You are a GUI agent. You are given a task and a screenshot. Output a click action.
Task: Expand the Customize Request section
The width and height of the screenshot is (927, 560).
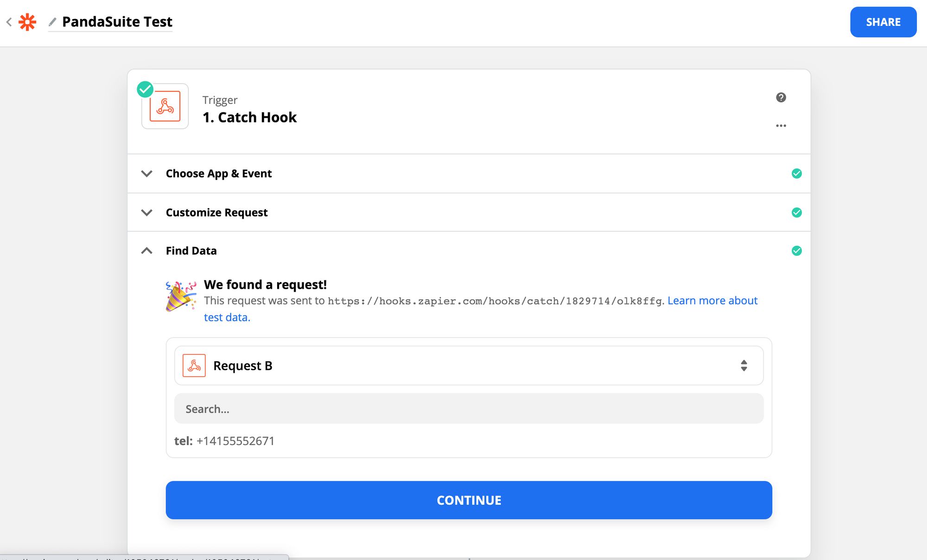146,213
